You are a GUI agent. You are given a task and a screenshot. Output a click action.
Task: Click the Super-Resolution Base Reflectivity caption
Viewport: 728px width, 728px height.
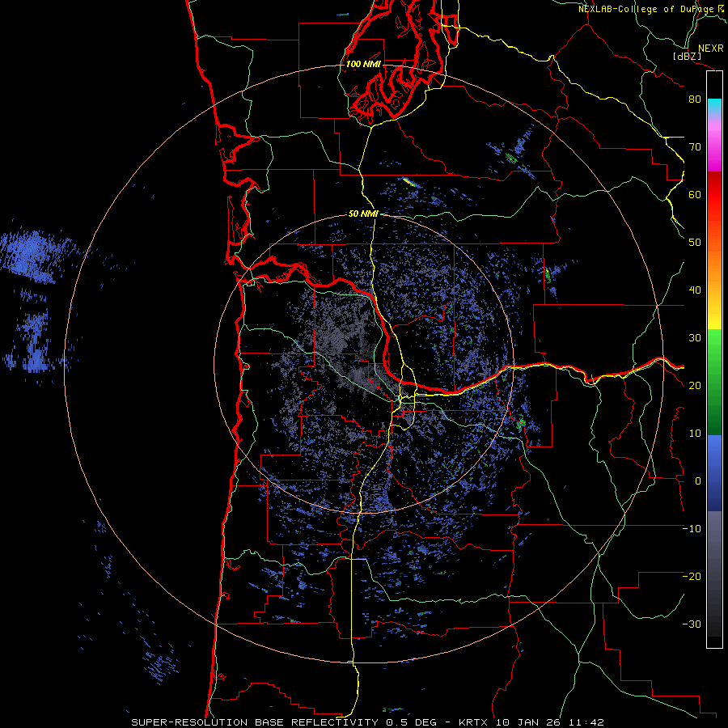pyautogui.click(x=368, y=722)
